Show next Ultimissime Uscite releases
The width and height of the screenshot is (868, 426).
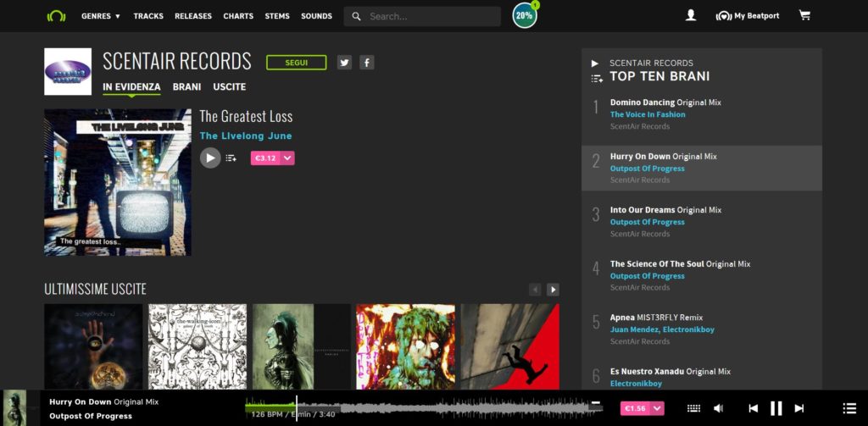(553, 290)
